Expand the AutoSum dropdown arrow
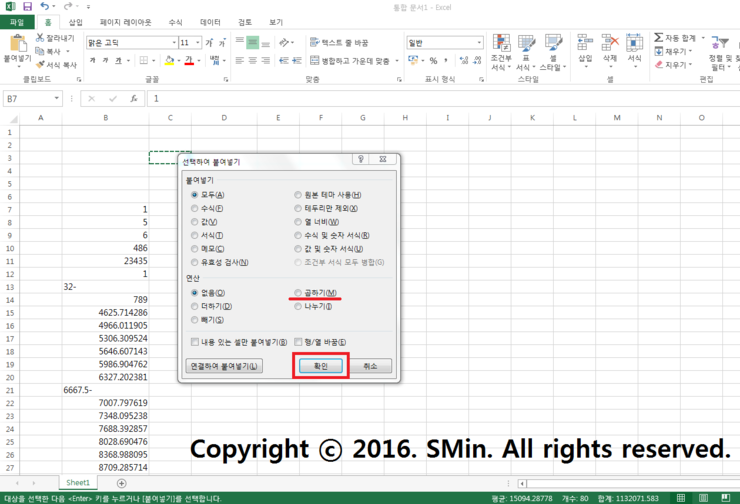Screen dimensions: 740x504 point(703,38)
